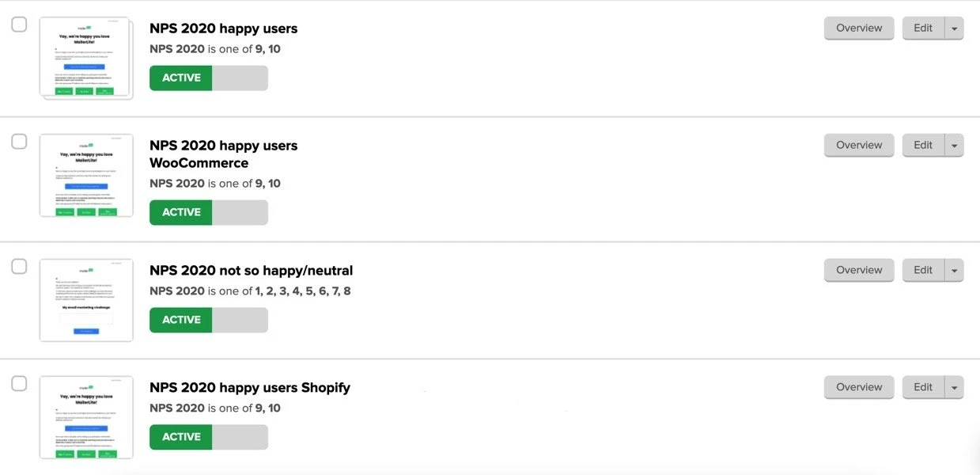Open Overview for NPS 2020 happy users
The width and height of the screenshot is (980, 475).
click(x=859, y=28)
